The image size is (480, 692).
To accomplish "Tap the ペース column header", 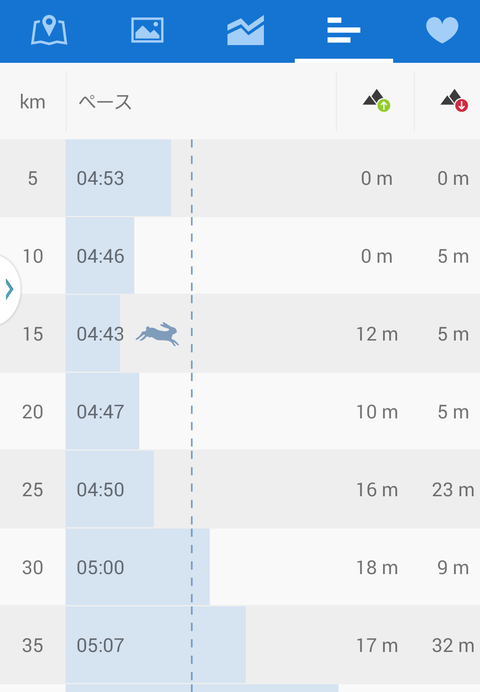I will 105,102.
